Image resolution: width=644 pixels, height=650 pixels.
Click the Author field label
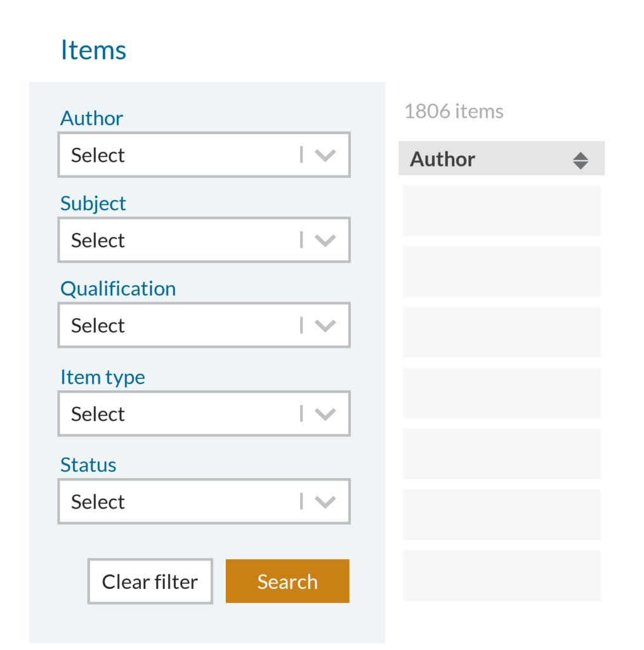[91, 117]
